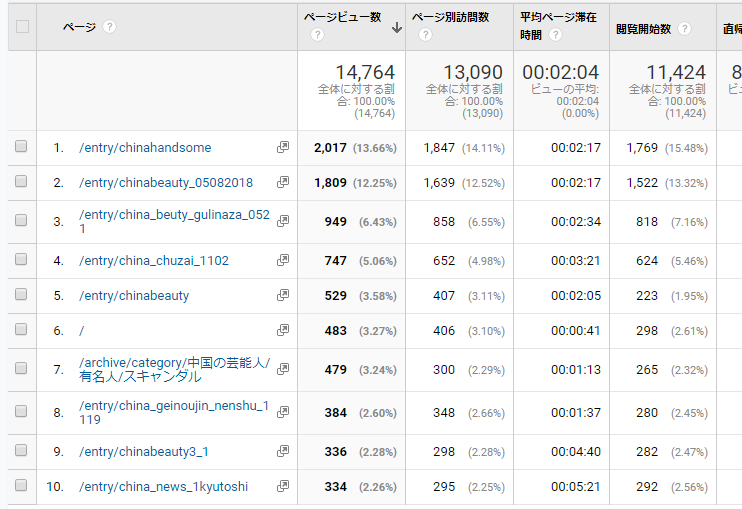The image size is (742, 509).
Task: Click external link icon for archive category row
Action: [x=283, y=369]
